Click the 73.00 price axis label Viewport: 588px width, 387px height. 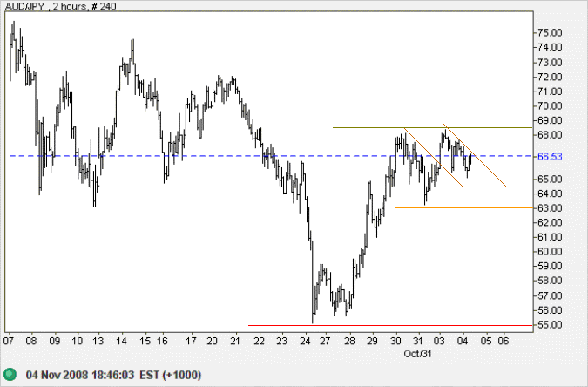click(550, 62)
